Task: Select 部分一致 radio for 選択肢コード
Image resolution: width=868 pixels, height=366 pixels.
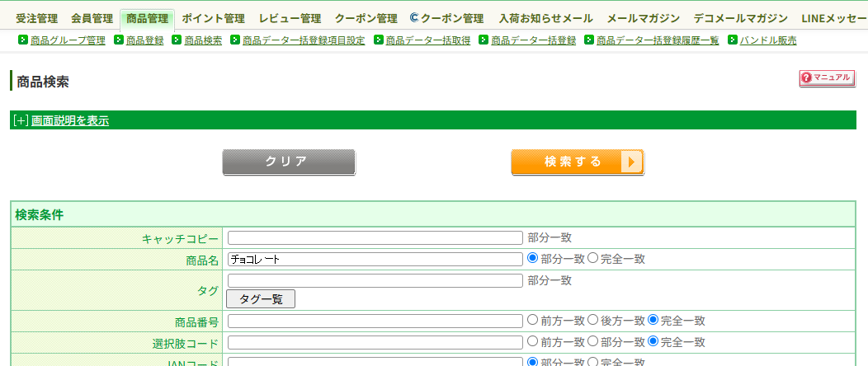Action: coord(592,341)
